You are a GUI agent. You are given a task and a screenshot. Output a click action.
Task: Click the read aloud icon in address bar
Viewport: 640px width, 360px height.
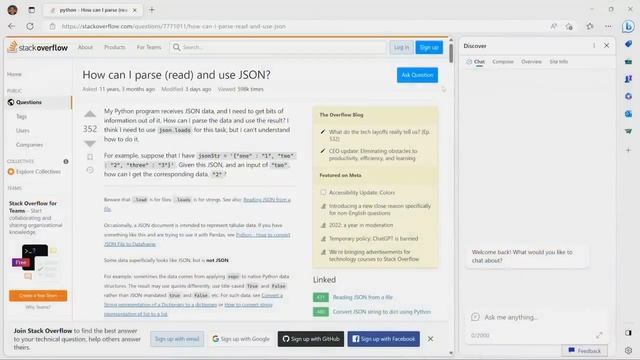coord(553,26)
